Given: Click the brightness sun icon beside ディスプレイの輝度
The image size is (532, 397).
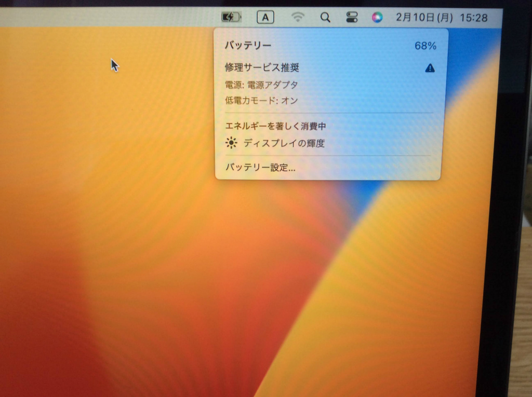Looking at the screenshot, I should pyautogui.click(x=231, y=143).
